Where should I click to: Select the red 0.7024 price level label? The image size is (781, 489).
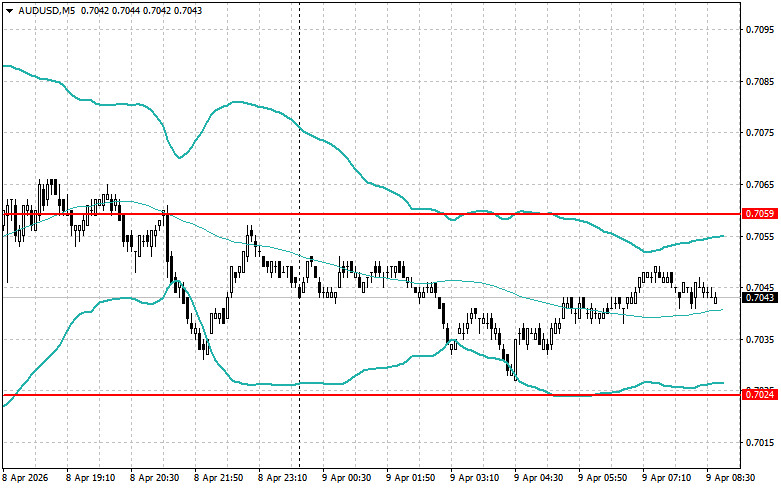point(760,395)
